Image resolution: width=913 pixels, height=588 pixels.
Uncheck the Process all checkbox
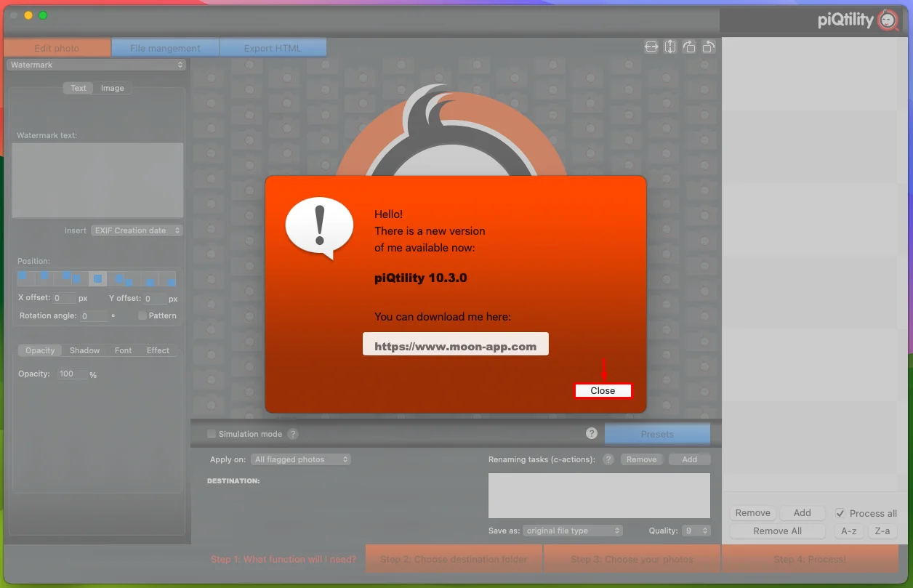pos(840,513)
